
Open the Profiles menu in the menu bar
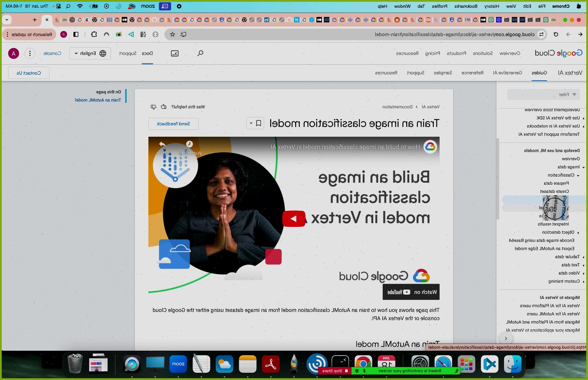pyautogui.click(x=440, y=6)
